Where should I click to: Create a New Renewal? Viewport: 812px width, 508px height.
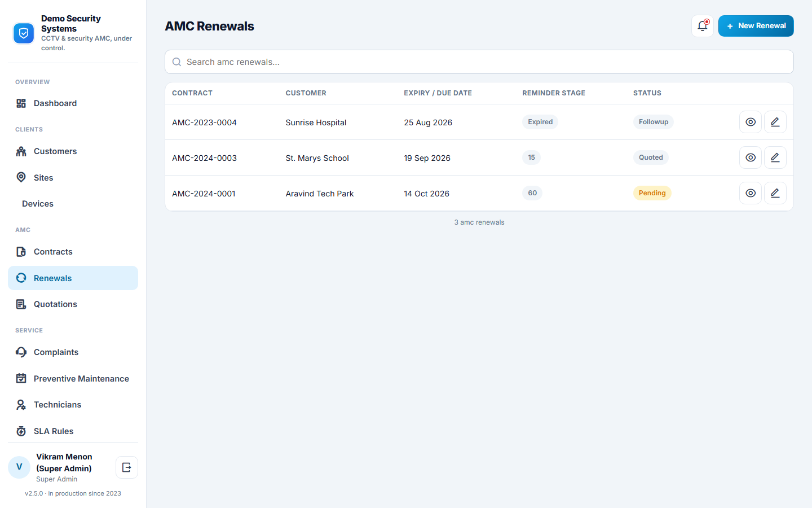pos(756,26)
